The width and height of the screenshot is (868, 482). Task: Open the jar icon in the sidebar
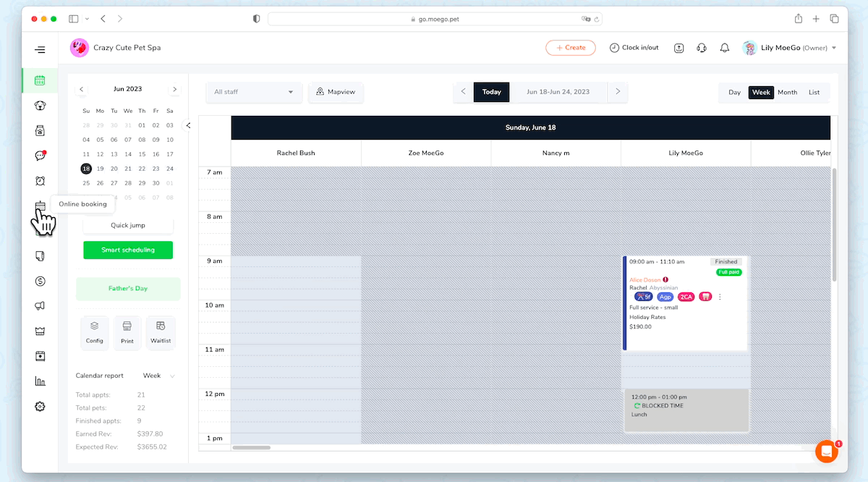click(40, 131)
